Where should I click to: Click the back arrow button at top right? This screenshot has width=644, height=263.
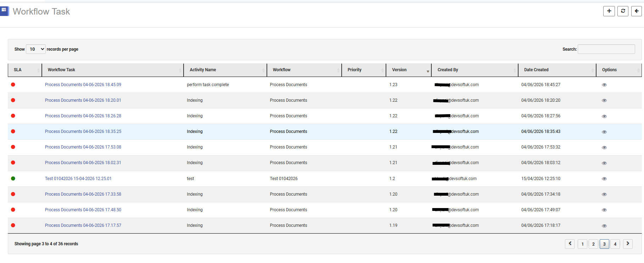[637, 11]
